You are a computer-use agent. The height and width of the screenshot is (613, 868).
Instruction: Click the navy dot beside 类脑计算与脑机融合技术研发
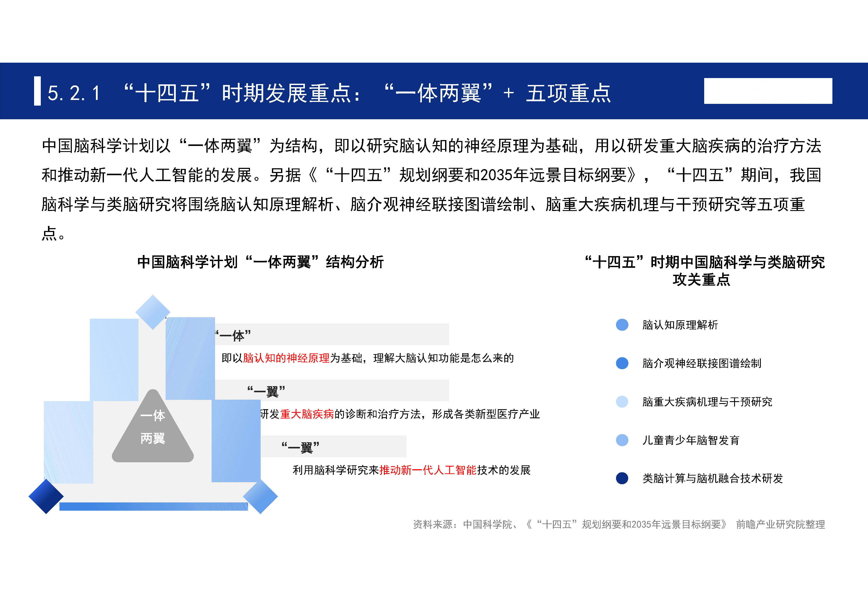622,478
